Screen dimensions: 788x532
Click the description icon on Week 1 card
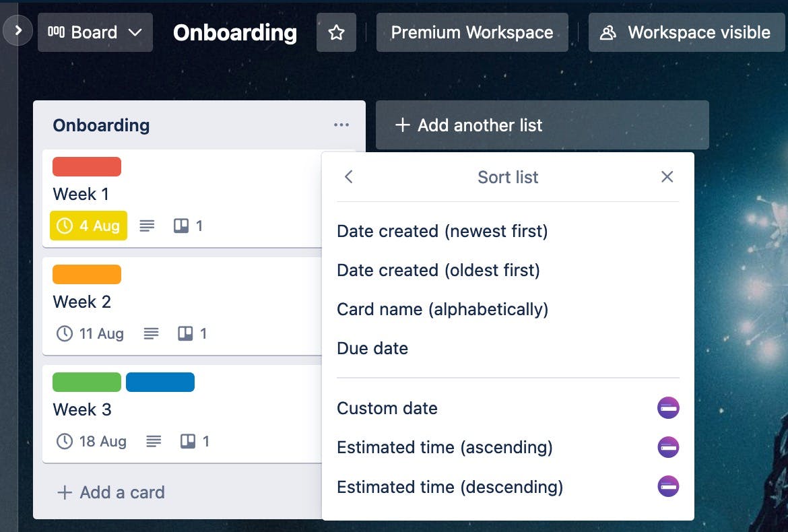tap(147, 226)
